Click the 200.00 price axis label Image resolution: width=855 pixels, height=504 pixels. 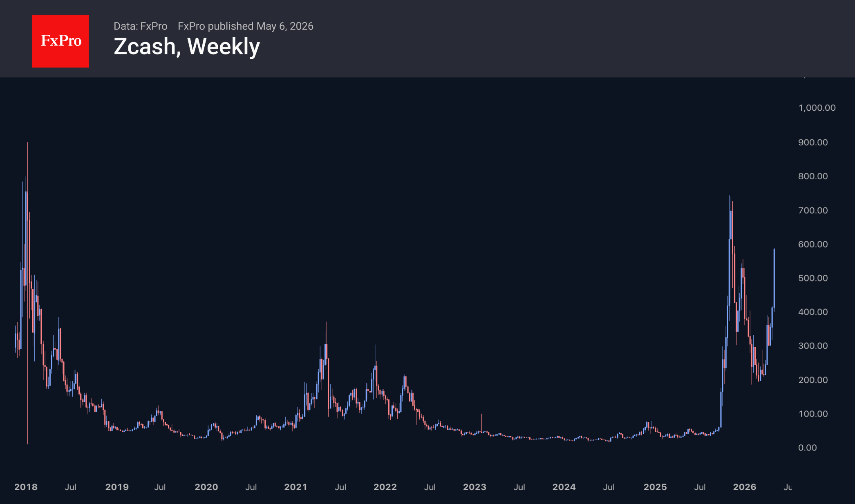(x=813, y=380)
